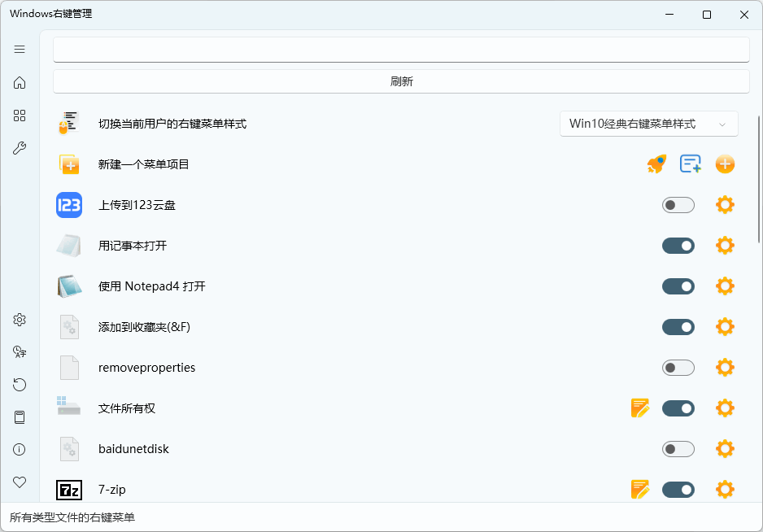This screenshot has width=763, height=532.
Task: Turn on the baidunetdisk toggle
Action: tap(678, 449)
